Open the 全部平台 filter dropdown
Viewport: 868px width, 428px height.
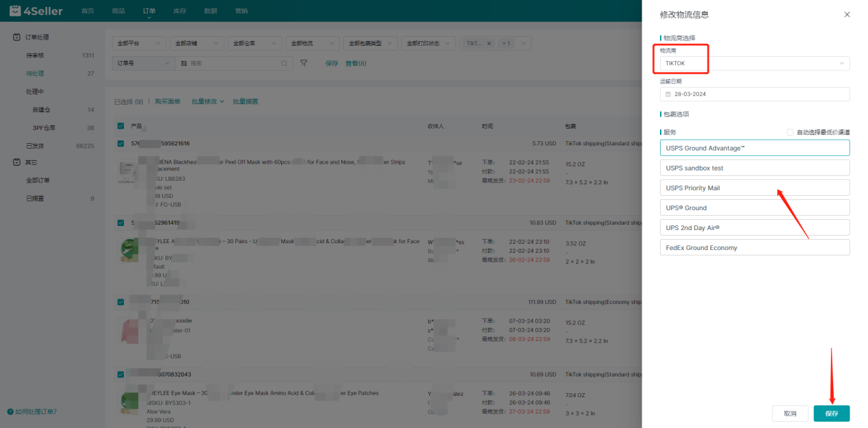coord(139,43)
